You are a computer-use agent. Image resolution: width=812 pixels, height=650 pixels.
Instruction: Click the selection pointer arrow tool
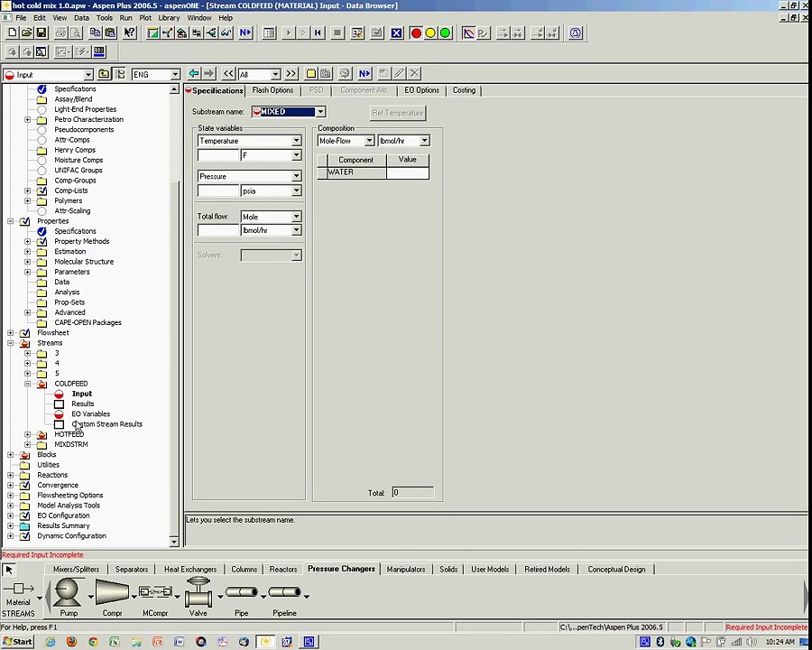(9, 570)
